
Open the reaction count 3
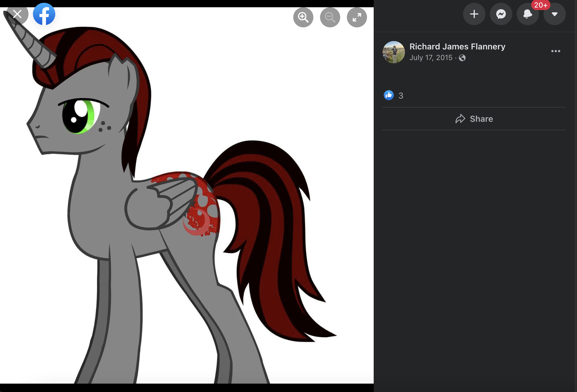(x=401, y=96)
